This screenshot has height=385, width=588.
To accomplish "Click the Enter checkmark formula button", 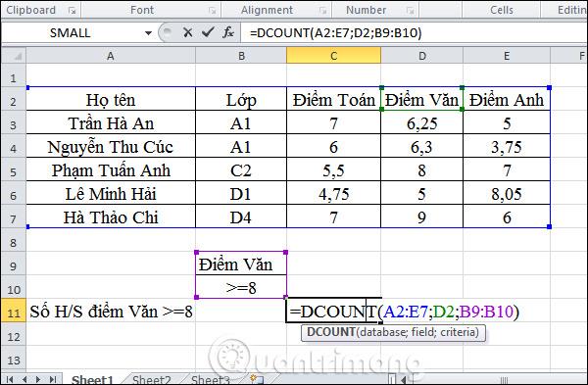I will (208, 32).
